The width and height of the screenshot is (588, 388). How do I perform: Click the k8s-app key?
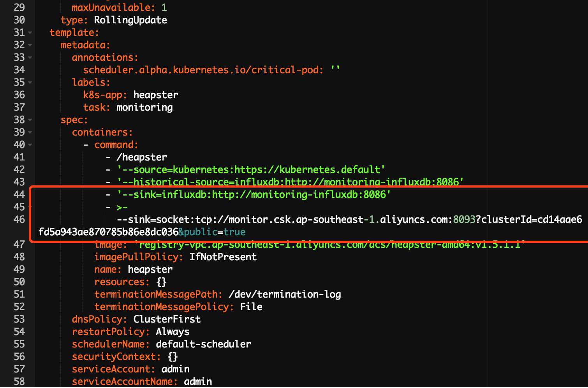(105, 95)
